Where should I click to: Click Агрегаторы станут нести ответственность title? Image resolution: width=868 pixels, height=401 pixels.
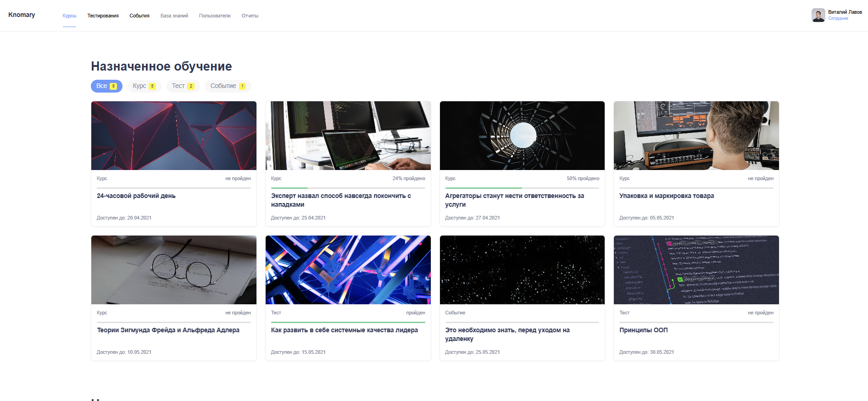tap(515, 200)
